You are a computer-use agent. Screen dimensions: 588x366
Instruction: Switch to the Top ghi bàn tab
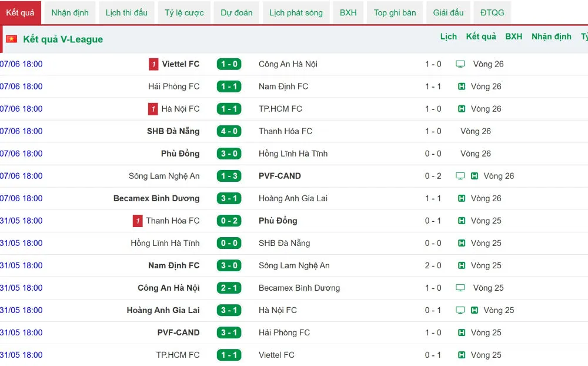(x=395, y=13)
